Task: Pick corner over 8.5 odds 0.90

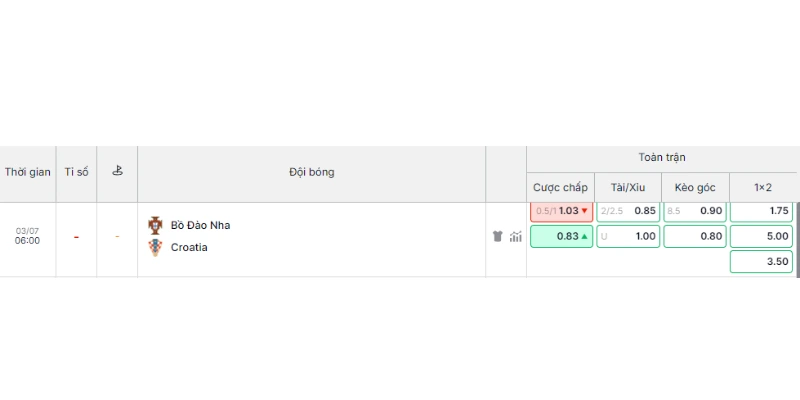Action: pos(695,212)
